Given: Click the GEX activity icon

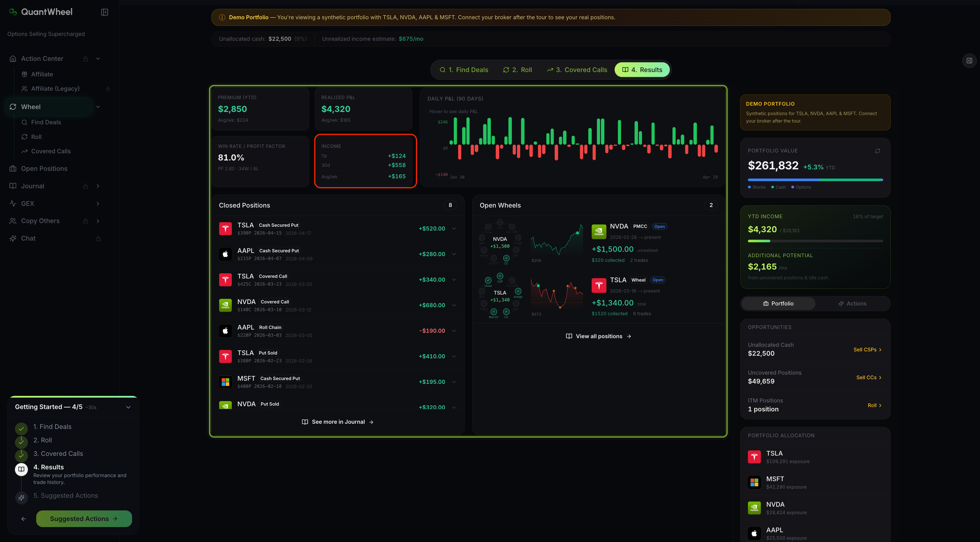Looking at the screenshot, I should 13,204.
